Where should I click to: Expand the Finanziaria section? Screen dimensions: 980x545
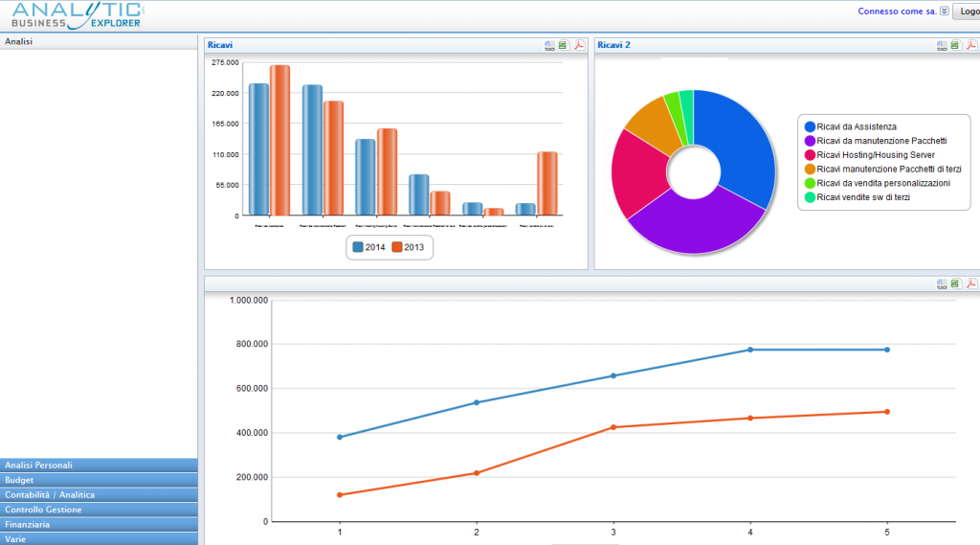99,524
